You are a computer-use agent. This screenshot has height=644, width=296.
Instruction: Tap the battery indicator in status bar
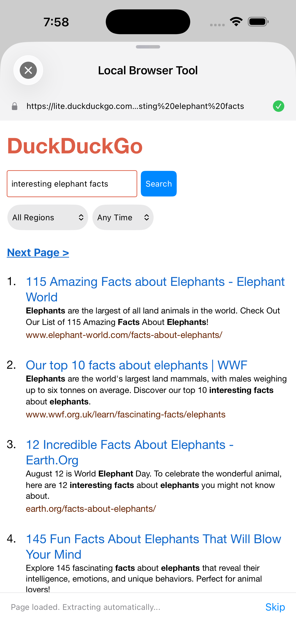point(258,22)
